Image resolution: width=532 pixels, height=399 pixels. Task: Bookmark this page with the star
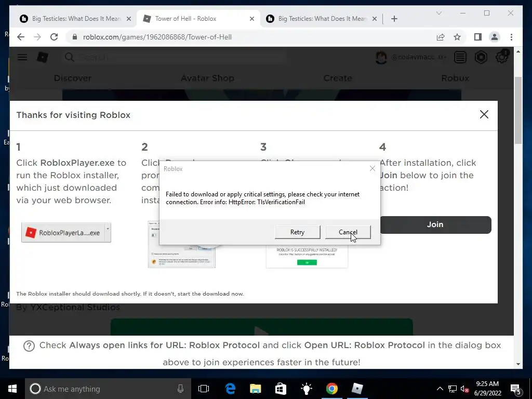click(457, 37)
